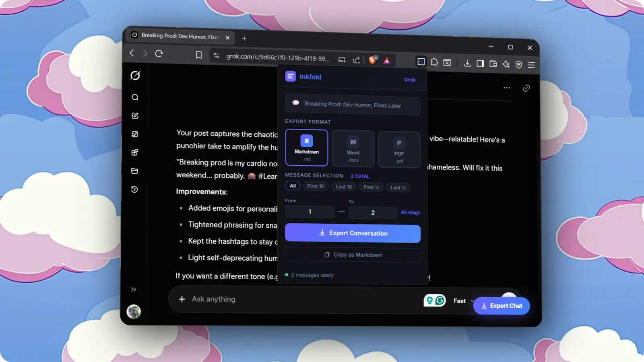
Task: Open the browser hamburger menu
Action: [x=531, y=65]
